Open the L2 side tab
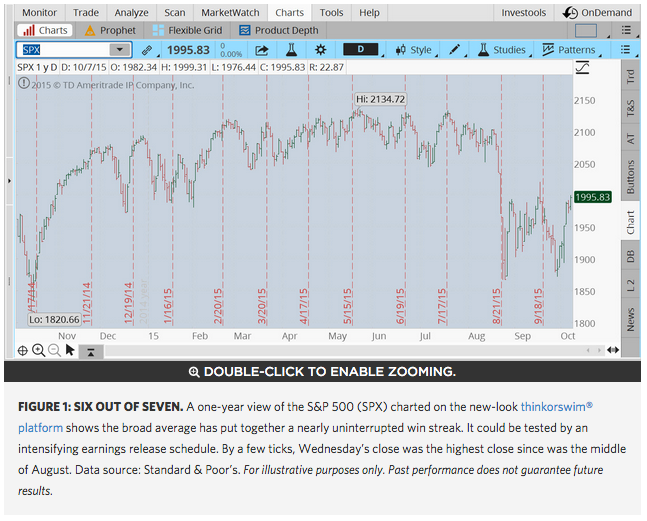 click(630, 285)
